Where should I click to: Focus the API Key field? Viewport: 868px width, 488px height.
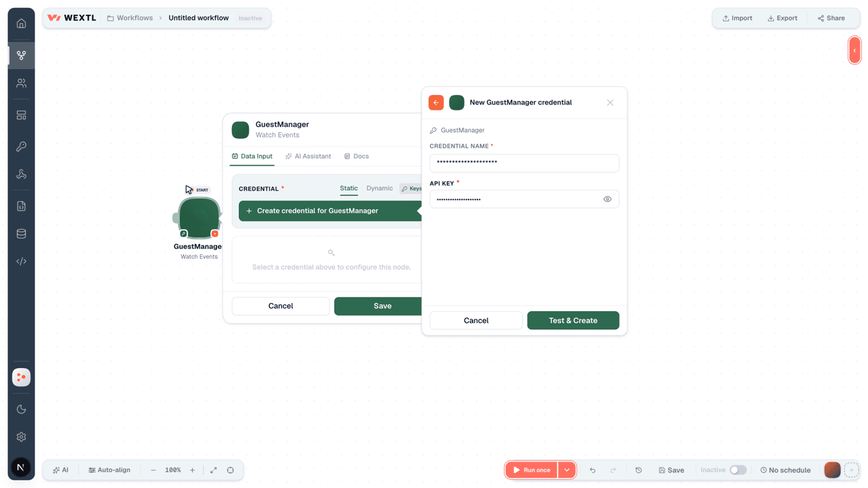point(524,199)
